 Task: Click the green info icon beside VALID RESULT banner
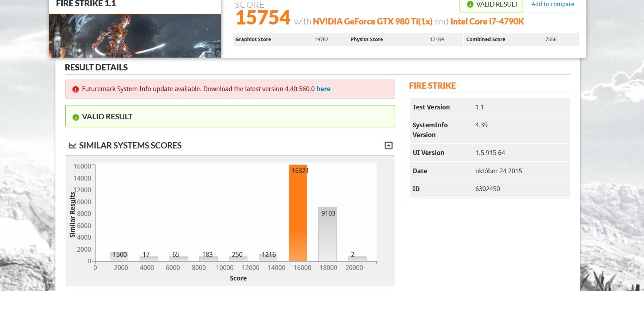pyautogui.click(x=76, y=117)
